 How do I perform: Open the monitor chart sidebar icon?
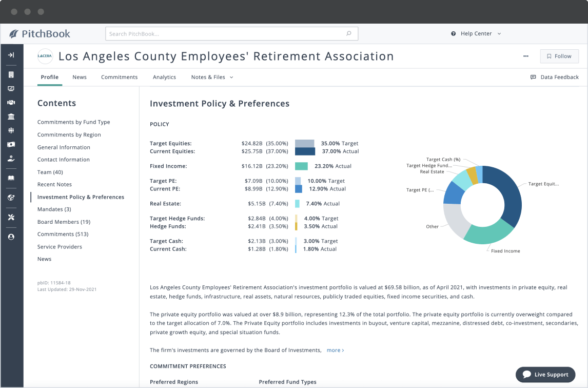(11, 89)
